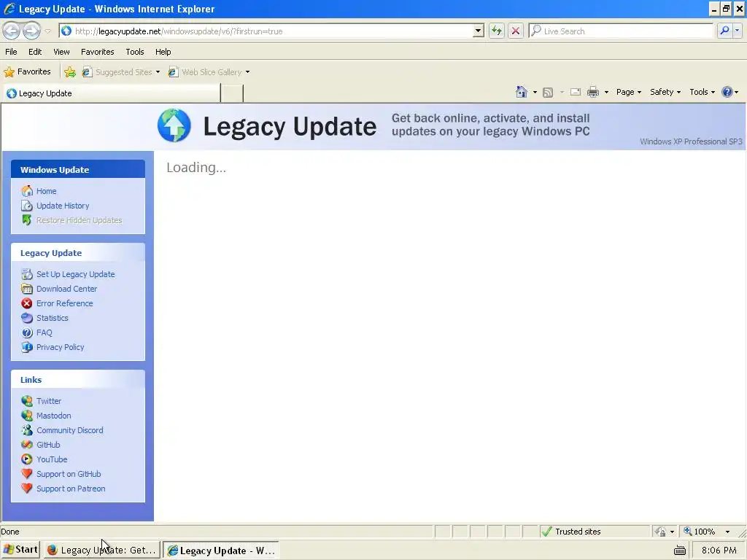The width and height of the screenshot is (747, 560).
Task: Click the Read Mail toolbar icon
Action: point(575,92)
